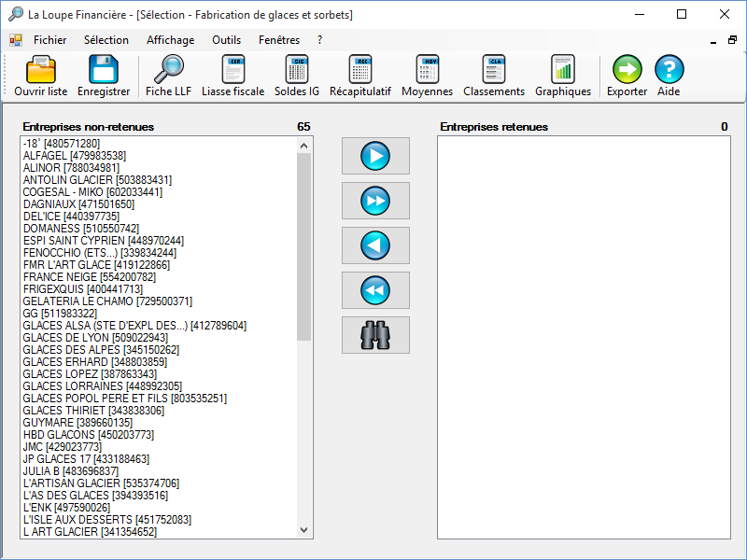Open the Fichier menu
Screen dimensions: 747x560
click(x=50, y=40)
